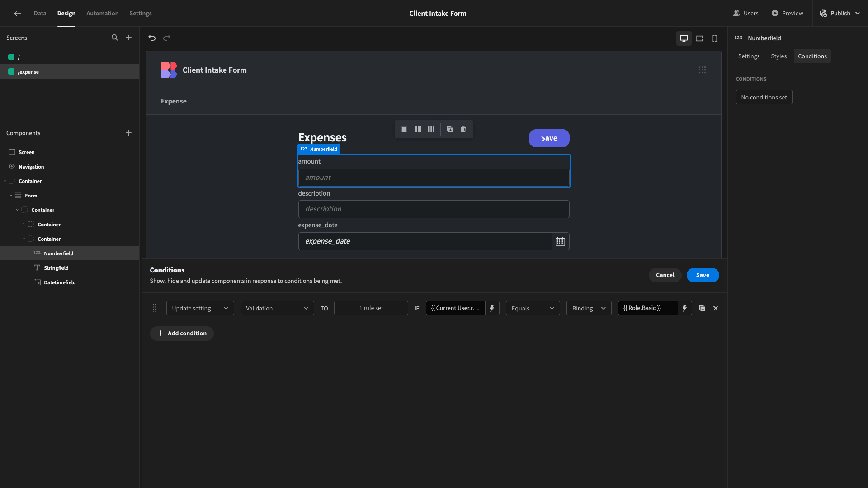Open Users management
The image size is (868, 488).
[745, 14]
